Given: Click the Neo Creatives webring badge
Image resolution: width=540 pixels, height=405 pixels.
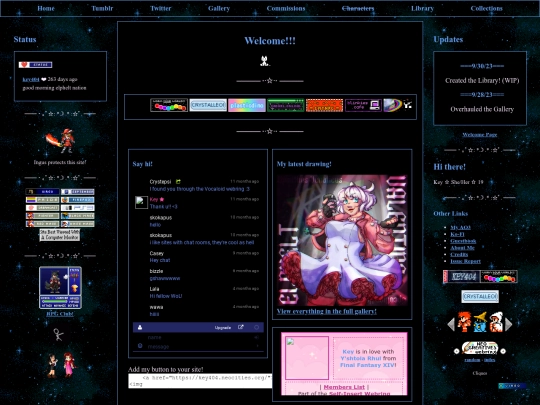Looking at the screenshot, I should pos(480,348).
